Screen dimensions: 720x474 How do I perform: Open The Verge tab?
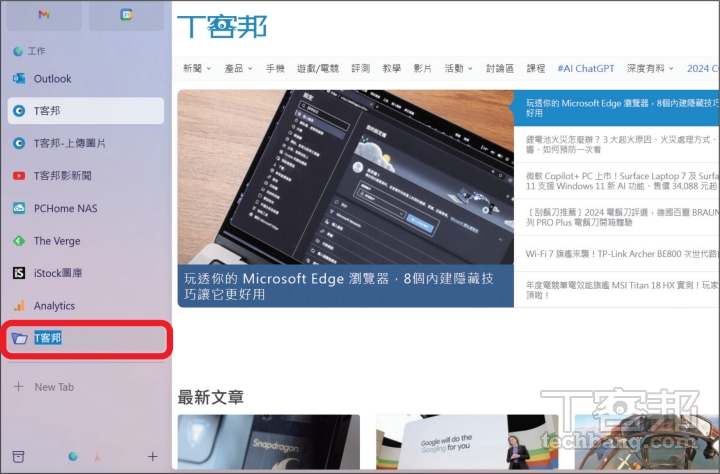click(x=86, y=241)
